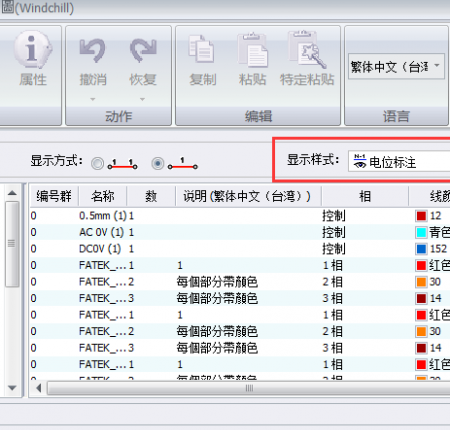Click the 特定粘贴 paste special icon

[x=307, y=50]
